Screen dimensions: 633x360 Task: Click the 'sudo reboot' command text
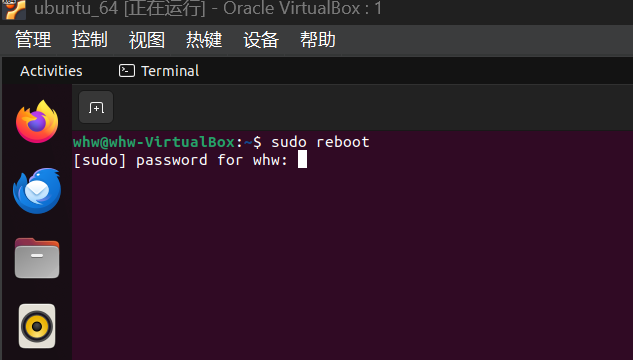tap(320, 142)
